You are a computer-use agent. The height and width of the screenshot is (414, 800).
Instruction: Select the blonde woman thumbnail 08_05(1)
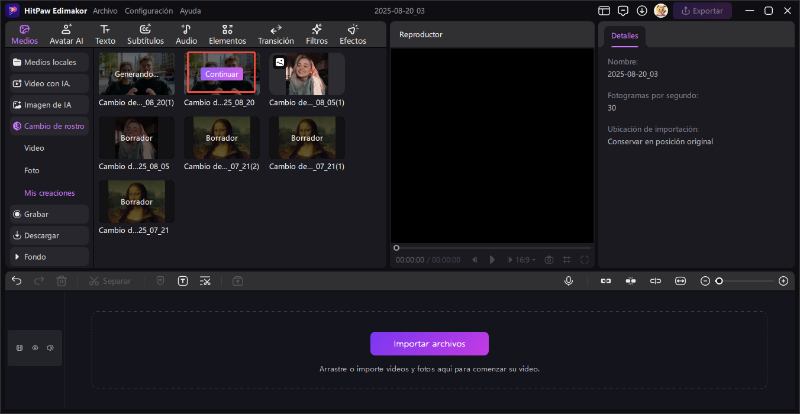(x=307, y=74)
